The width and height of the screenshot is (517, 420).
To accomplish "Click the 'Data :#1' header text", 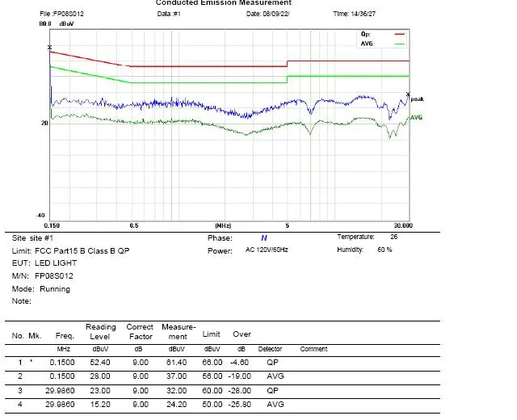I will coord(169,14).
